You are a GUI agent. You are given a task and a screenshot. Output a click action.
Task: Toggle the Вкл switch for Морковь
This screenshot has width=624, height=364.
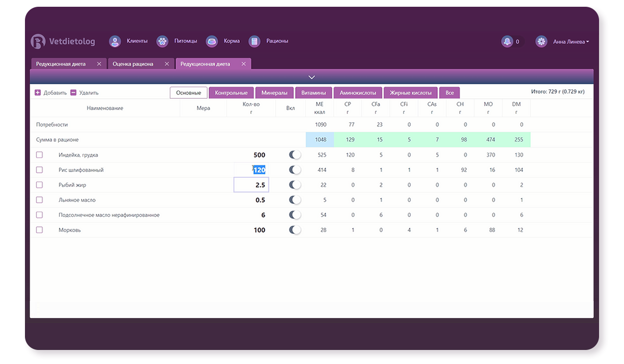click(x=295, y=230)
